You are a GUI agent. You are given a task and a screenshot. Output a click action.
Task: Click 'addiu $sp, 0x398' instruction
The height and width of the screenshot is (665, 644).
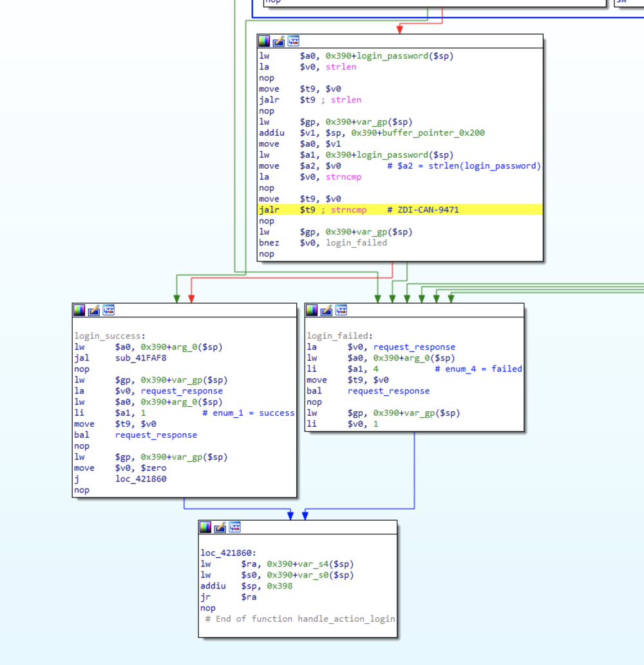(x=247, y=586)
